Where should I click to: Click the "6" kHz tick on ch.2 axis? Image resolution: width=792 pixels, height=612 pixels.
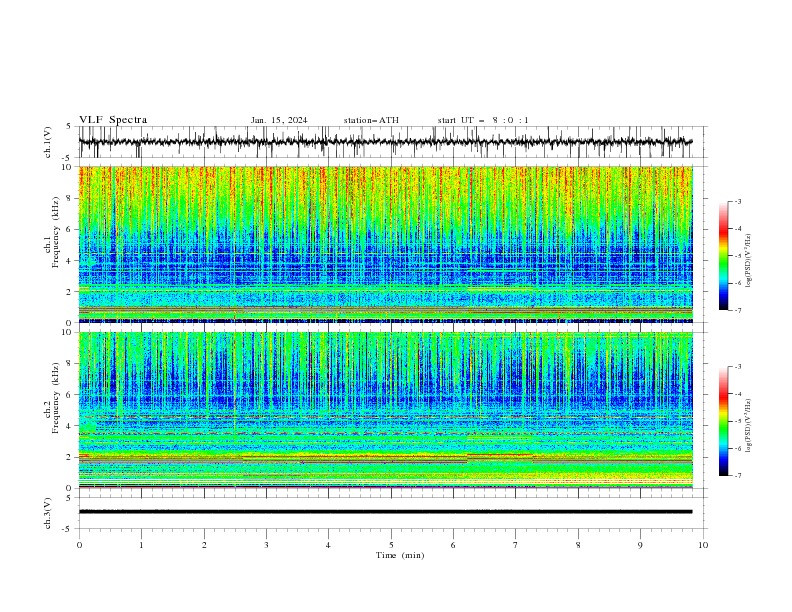point(69,395)
